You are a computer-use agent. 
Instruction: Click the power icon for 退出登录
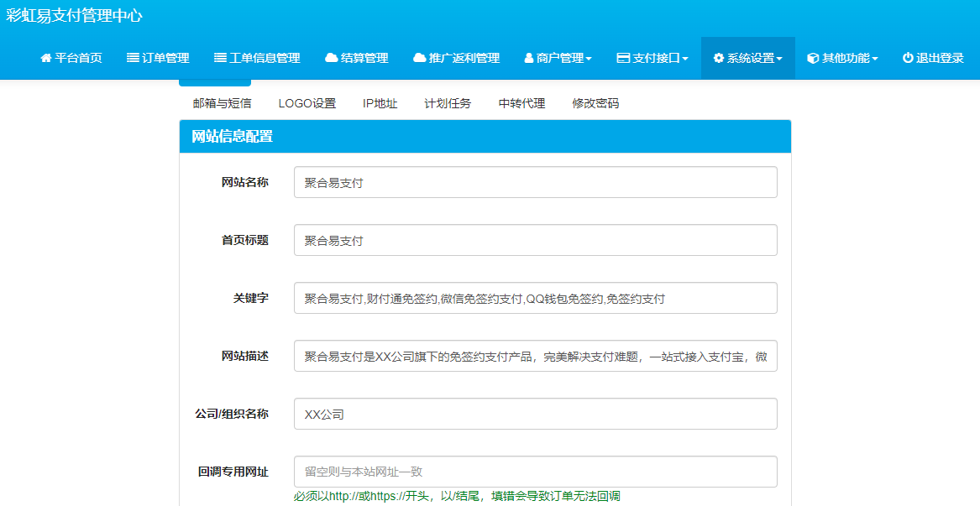(907, 58)
